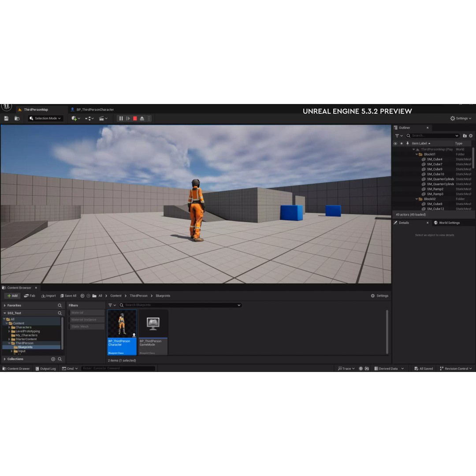
Task: Collapse the SS2_Test project section
Action: [x=4, y=313]
